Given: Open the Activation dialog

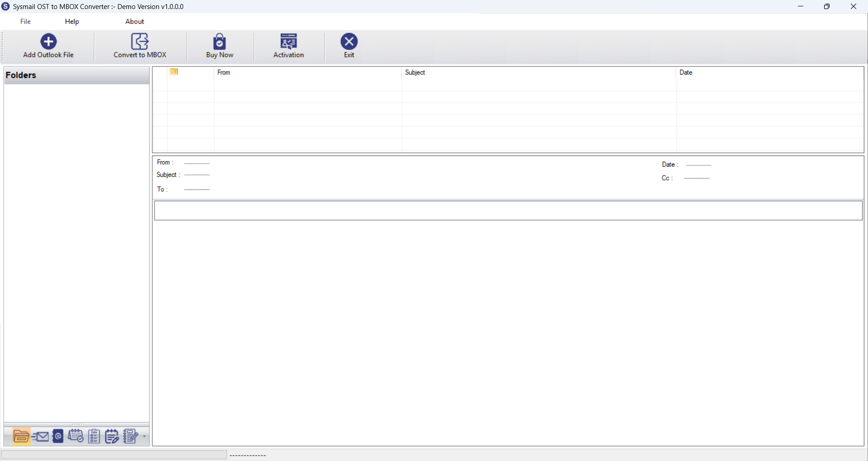Looking at the screenshot, I should click(288, 46).
